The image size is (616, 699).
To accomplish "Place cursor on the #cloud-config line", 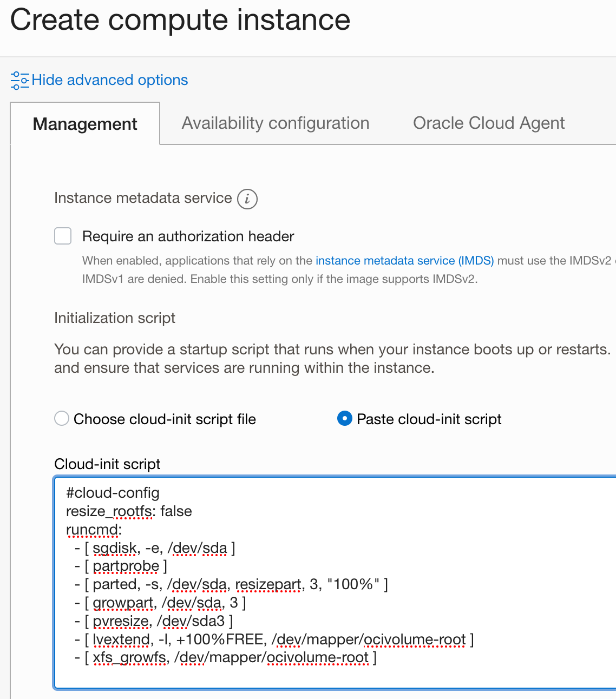I will pyautogui.click(x=113, y=493).
